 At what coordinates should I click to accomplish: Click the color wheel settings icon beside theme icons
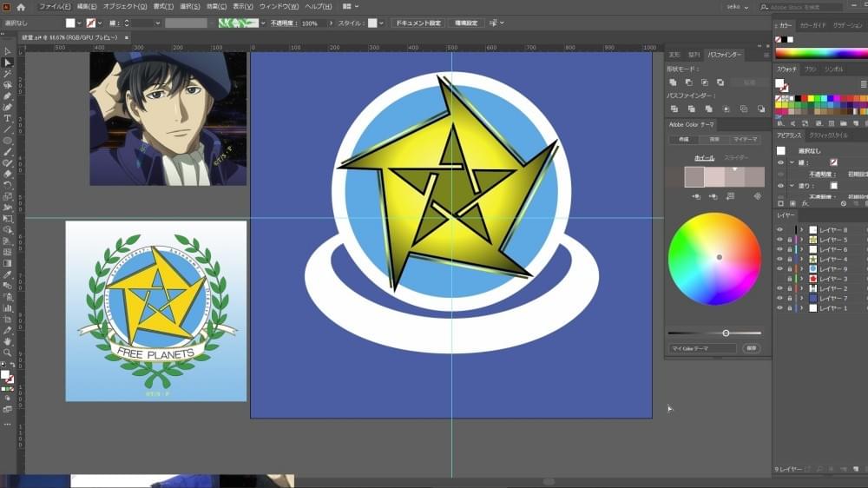coord(757,196)
